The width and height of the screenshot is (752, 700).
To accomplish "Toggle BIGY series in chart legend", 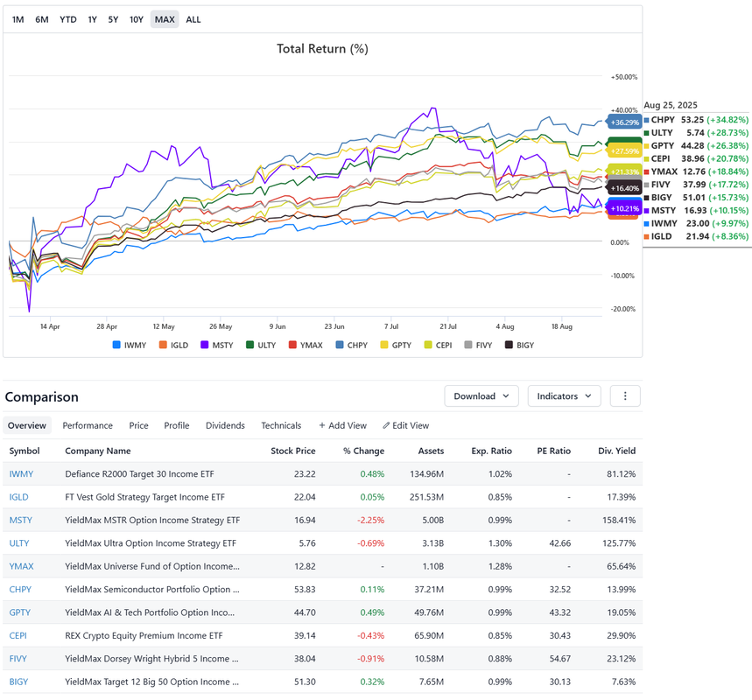I will tap(519, 346).
